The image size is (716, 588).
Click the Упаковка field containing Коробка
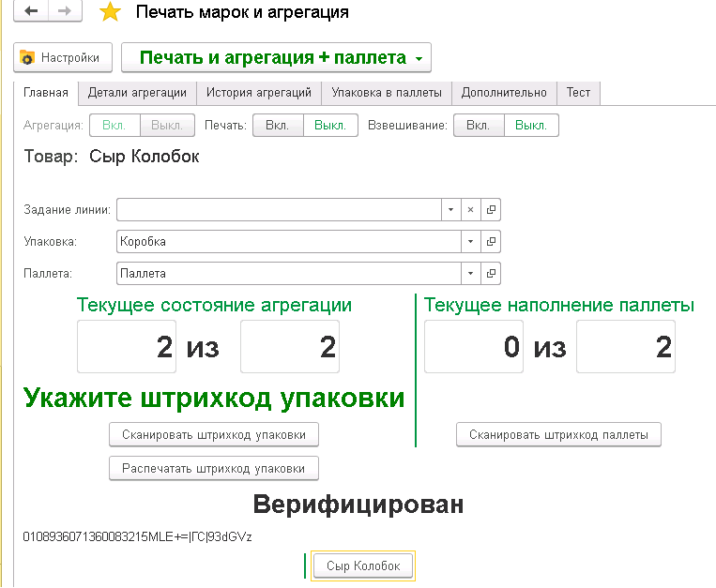tap(289, 242)
